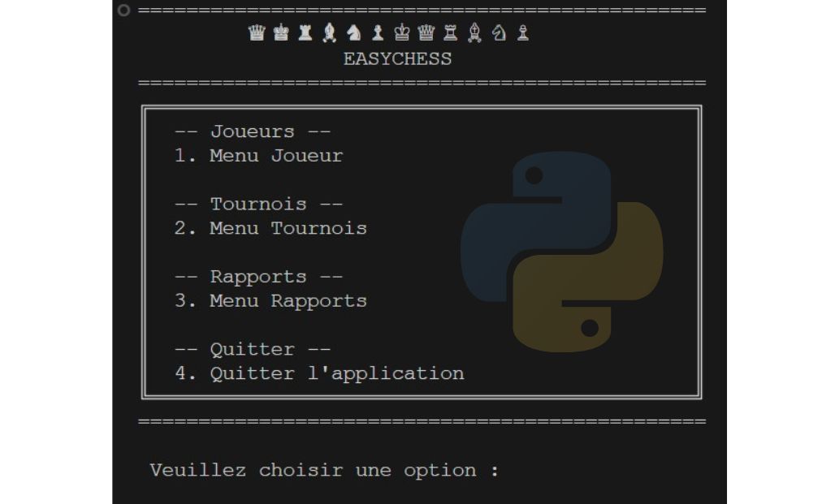
Task: Click the EASYCHESS title text
Action: click(x=397, y=58)
